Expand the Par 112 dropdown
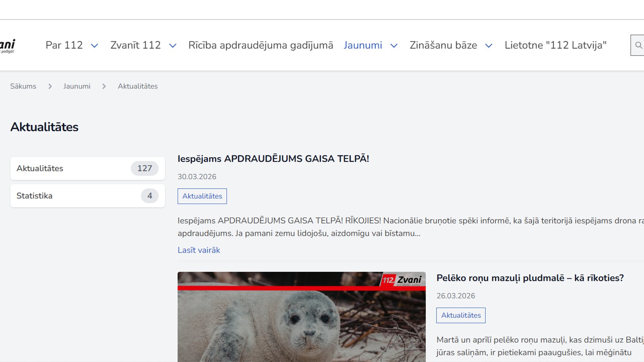 pyautogui.click(x=95, y=46)
